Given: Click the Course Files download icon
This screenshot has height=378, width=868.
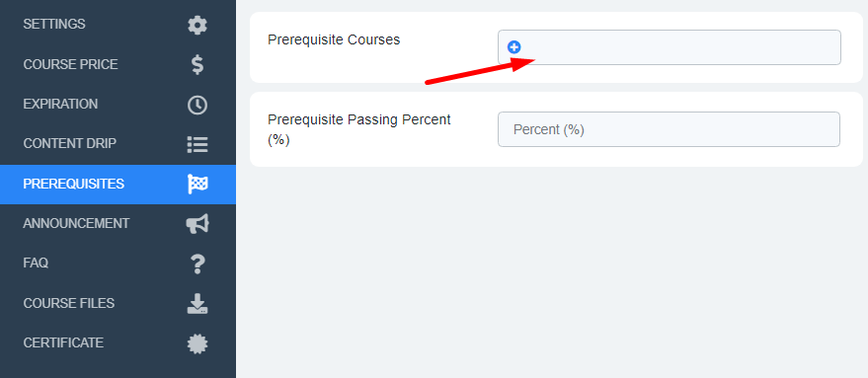Looking at the screenshot, I should [x=197, y=303].
